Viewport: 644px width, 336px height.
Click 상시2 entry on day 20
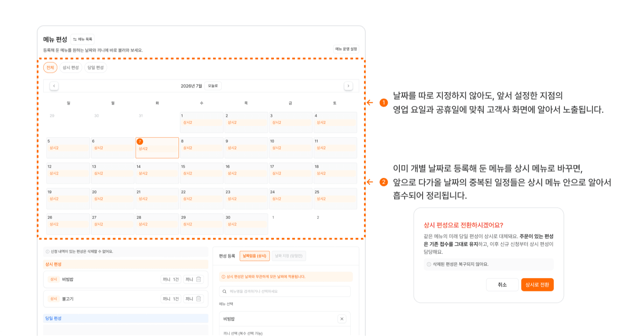coord(113,199)
